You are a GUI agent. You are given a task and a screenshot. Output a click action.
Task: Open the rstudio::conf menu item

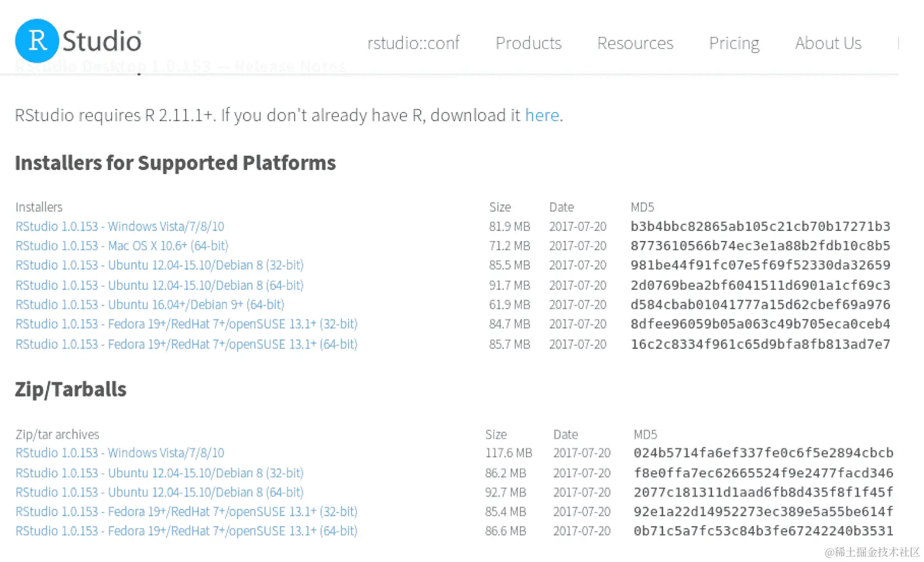[414, 43]
